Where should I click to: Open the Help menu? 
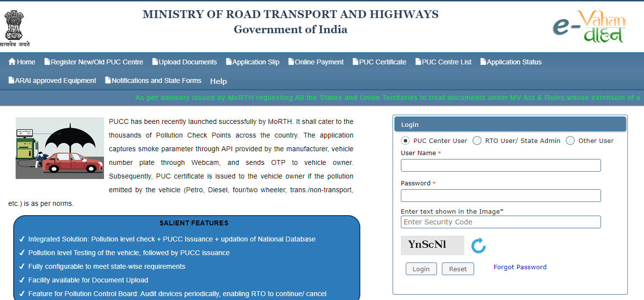point(218,81)
